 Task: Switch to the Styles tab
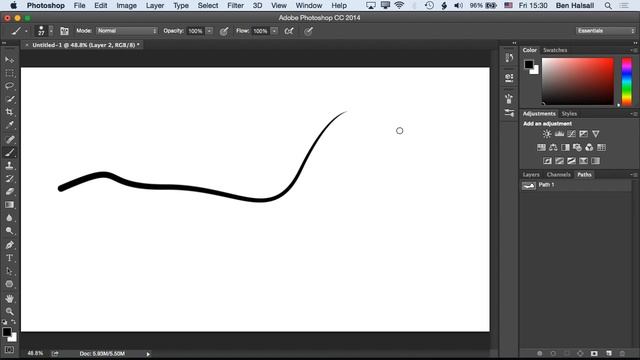click(569, 114)
